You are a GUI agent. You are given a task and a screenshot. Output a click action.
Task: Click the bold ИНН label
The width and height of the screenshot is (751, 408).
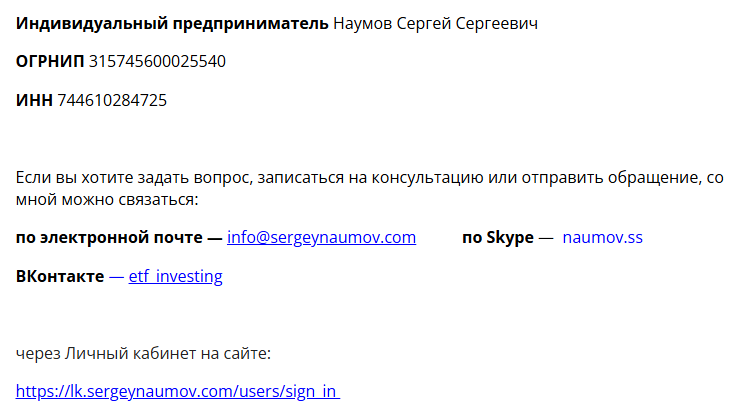[x=35, y=100]
